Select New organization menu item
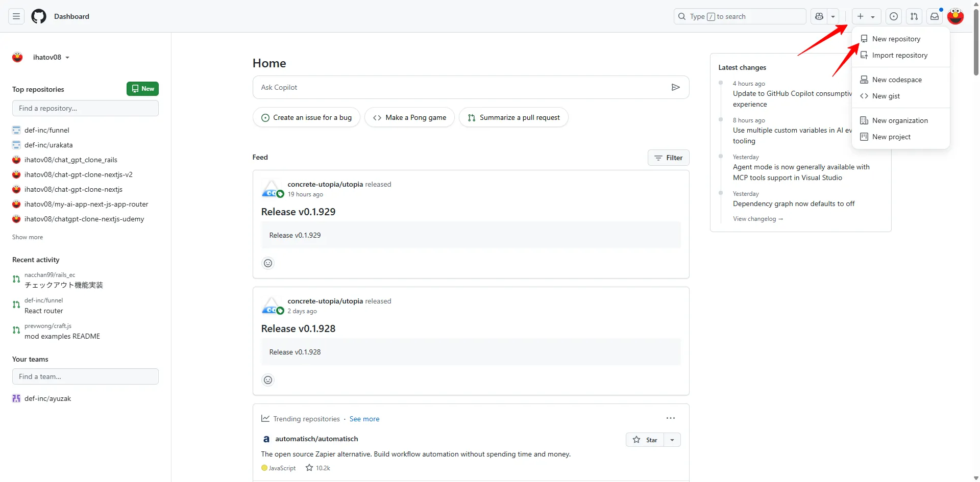Image resolution: width=980 pixels, height=482 pixels. point(901,120)
